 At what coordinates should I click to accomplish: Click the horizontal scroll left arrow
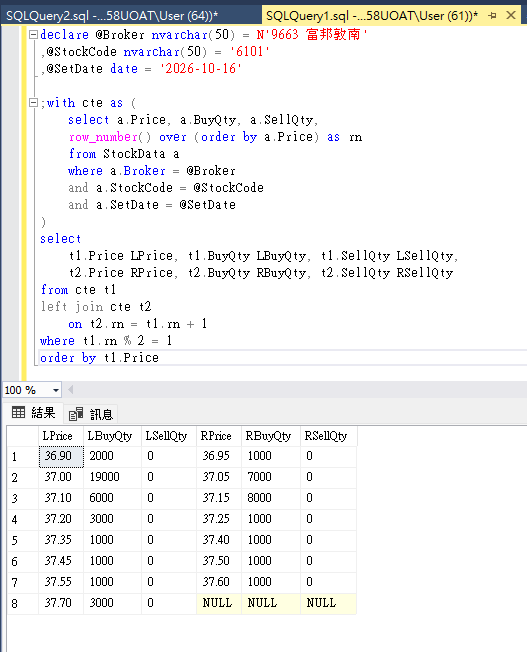pos(71,390)
